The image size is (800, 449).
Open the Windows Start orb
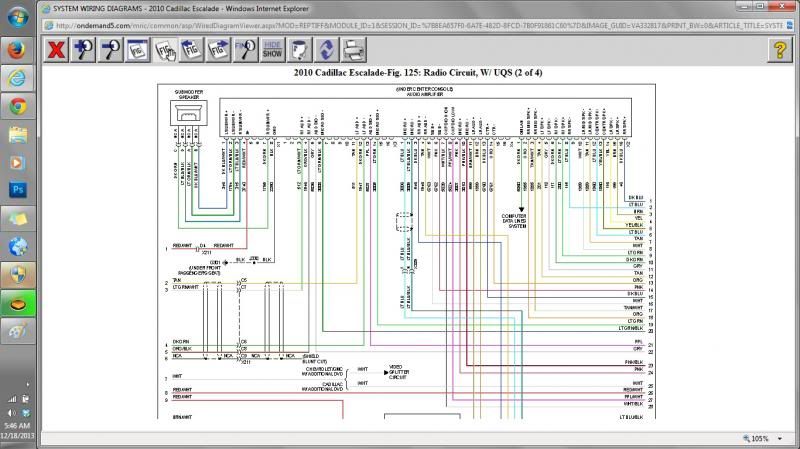click(x=18, y=17)
